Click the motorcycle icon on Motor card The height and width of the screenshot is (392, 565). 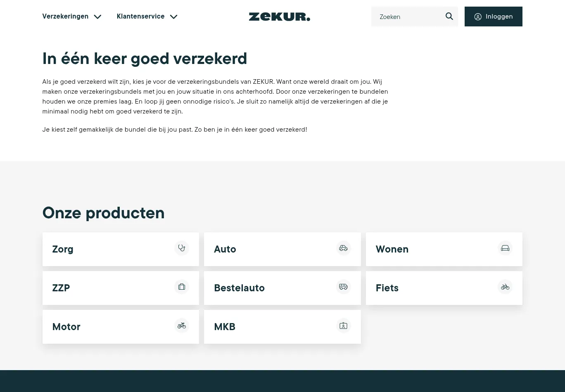[181, 326]
